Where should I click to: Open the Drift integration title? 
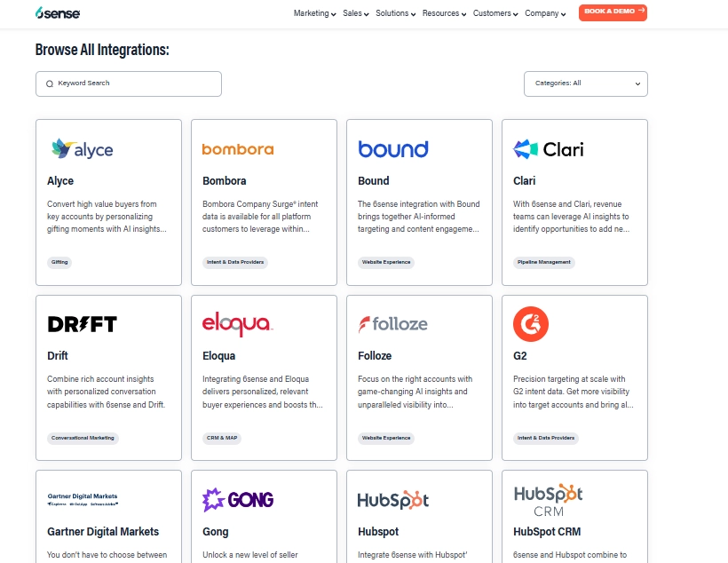58,356
